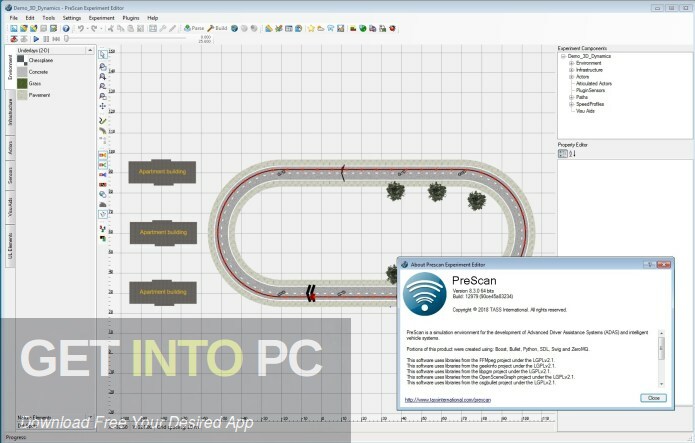This screenshot has height=443, width=695.
Task: Select the green path drawing tool
Action: pos(103,121)
